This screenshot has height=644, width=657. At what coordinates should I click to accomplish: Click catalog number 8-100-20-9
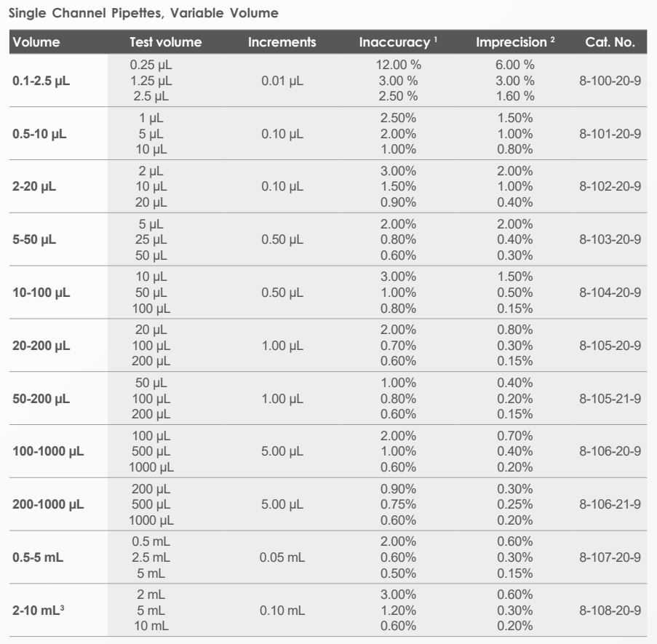pos(610,80)
